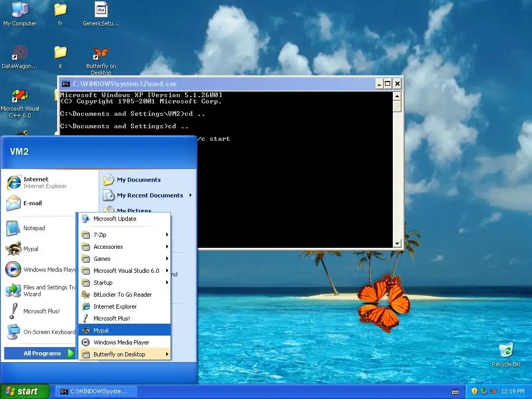Select the fr folder on desktop
This screenshot has width=532, height=399.
pyautogui.click(x=60, y=14)
